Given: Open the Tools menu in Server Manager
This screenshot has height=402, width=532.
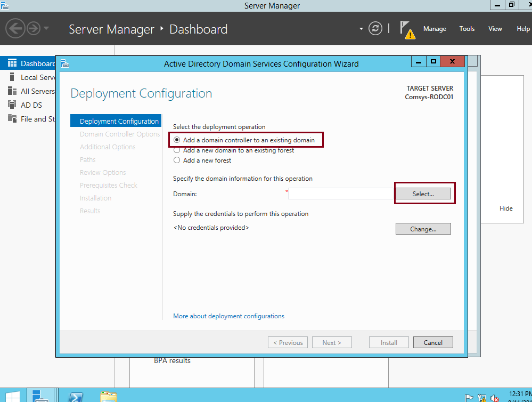Looking at the screenshot, I should (x=466, y=29).
